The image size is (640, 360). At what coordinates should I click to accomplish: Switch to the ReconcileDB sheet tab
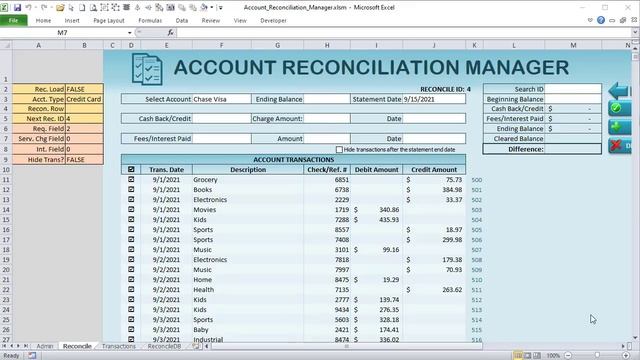(164, 346)
